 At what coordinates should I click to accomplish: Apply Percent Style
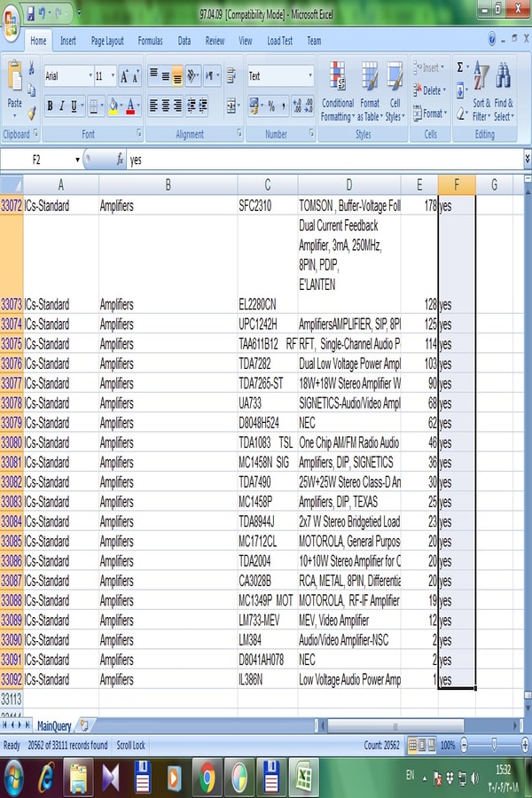coord(271,106)
